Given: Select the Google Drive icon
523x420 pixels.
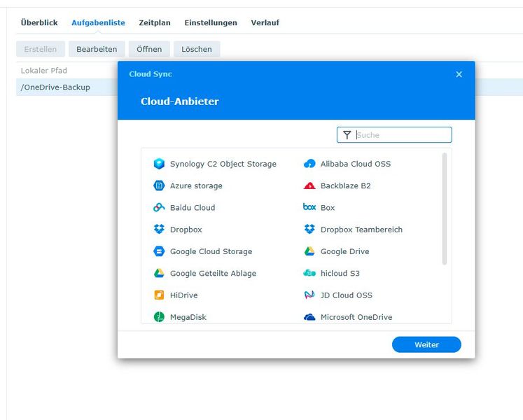Looking at the screenshot, I should pos(309,251).
